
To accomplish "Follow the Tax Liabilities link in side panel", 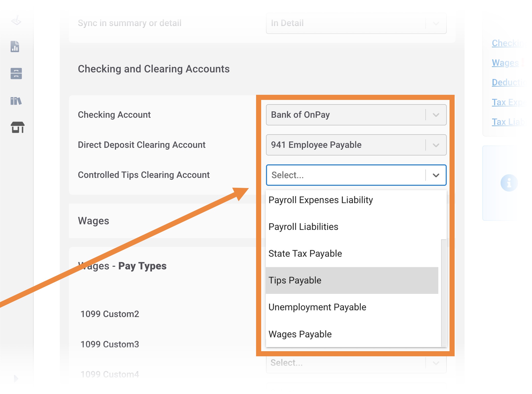I will tap(508, 122).
